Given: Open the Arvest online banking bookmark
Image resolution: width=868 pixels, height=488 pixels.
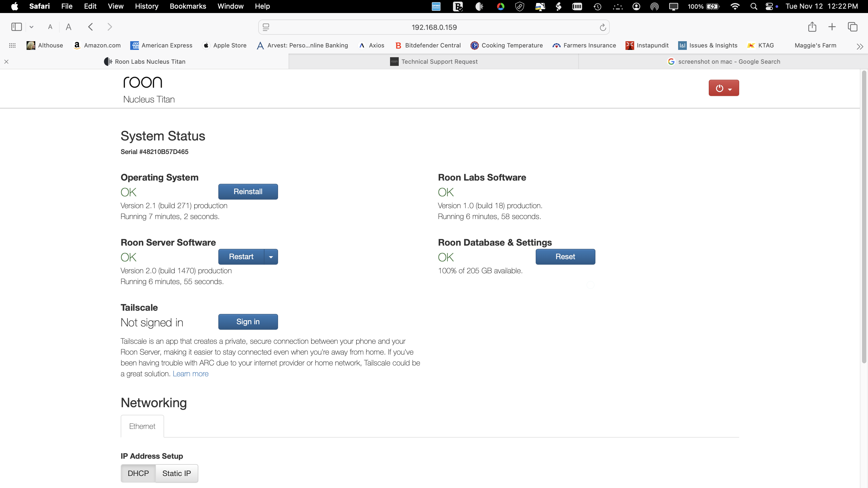Looking at the screenshot, I should tap(302, 46).
